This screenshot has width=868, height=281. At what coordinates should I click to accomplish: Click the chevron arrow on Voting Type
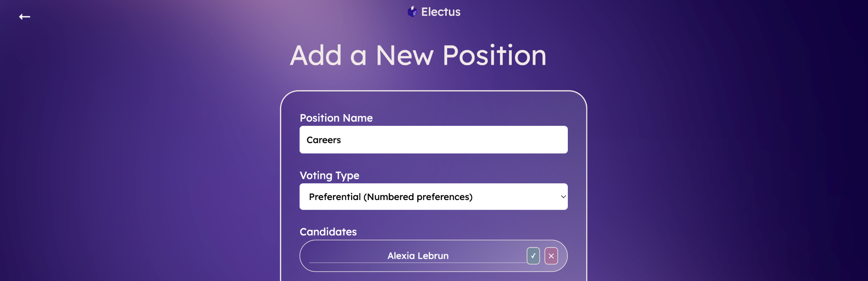pos(563,197)
